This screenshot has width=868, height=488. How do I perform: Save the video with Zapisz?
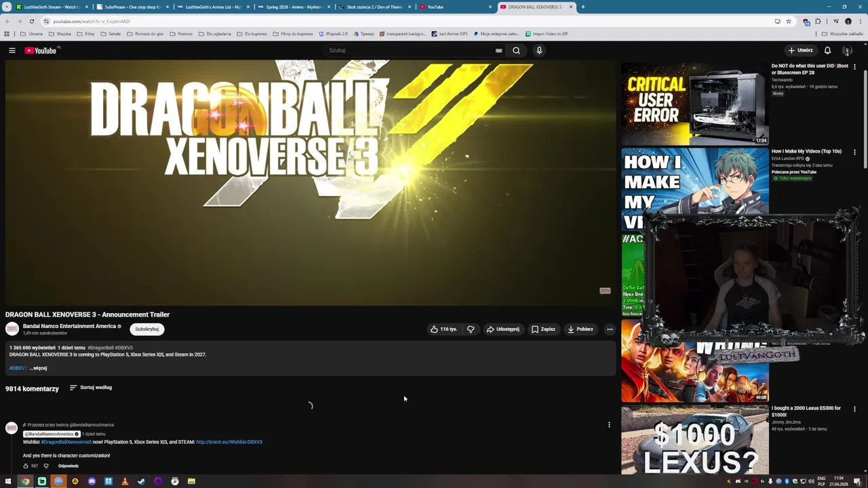tap(543, 329)
